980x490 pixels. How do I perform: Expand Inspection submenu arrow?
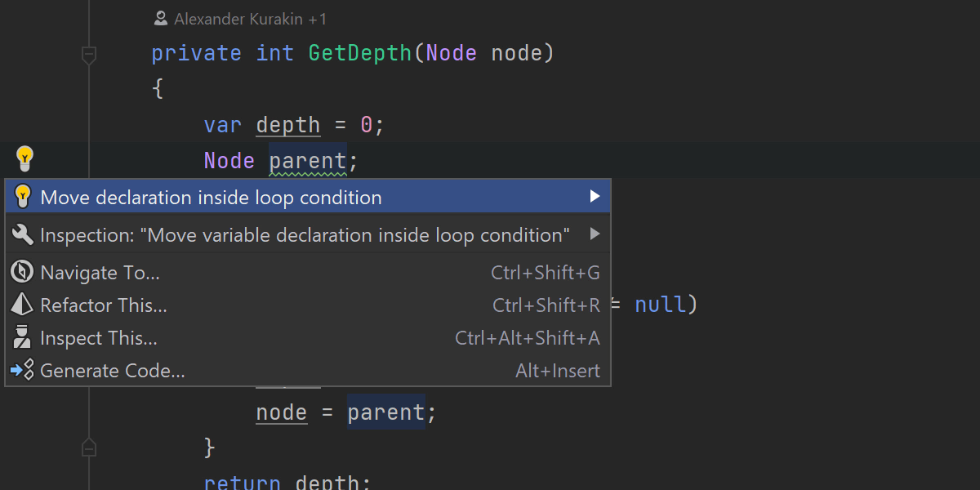point(595,235)
